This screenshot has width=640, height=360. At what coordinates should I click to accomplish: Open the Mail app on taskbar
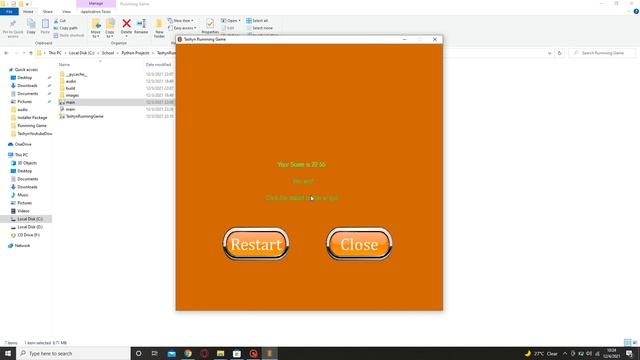[171, 353]
